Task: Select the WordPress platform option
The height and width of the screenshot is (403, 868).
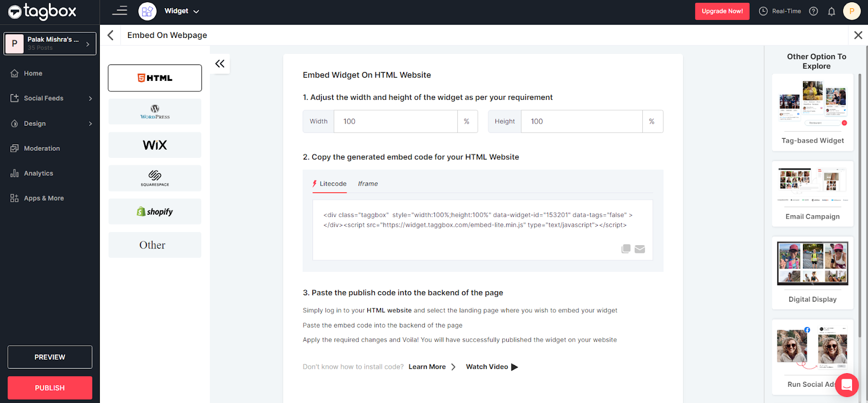Action: [x=155, y=112]
